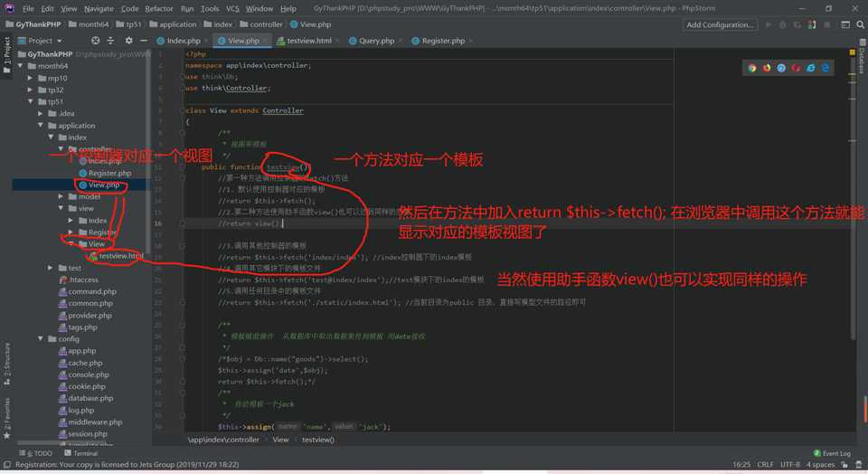Image resolution: width=868 pixels, height=474 pixels.
Task: Click UTF-8 encoding in status bar
Action: point(790,465)
